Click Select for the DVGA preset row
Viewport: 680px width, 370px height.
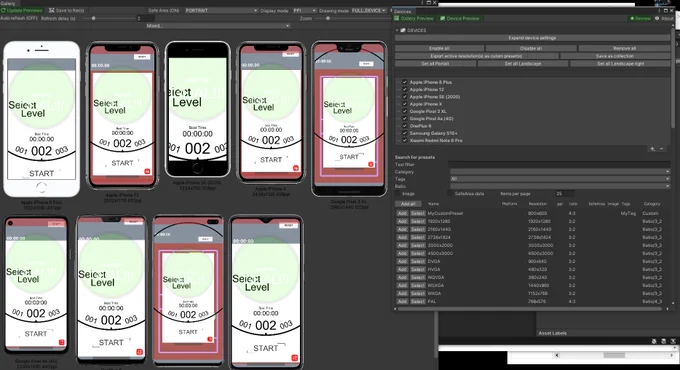tap(418, 262)
